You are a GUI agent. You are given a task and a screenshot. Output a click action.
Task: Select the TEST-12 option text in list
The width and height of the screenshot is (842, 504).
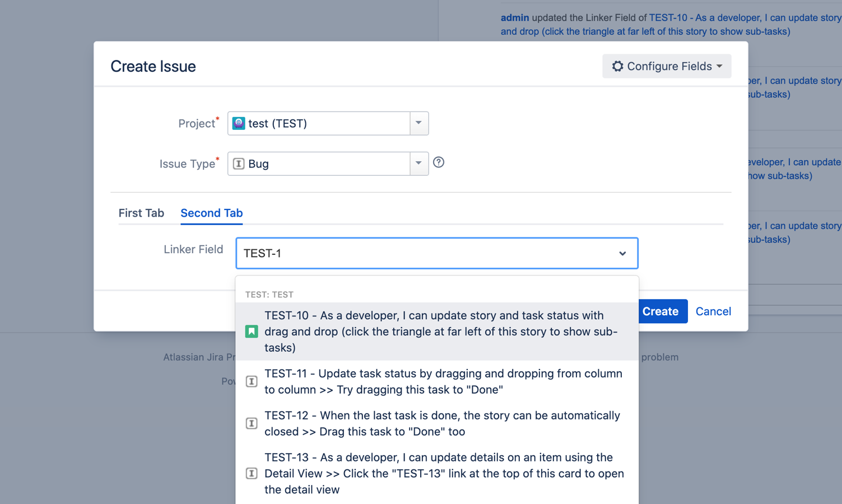(441, 423)
